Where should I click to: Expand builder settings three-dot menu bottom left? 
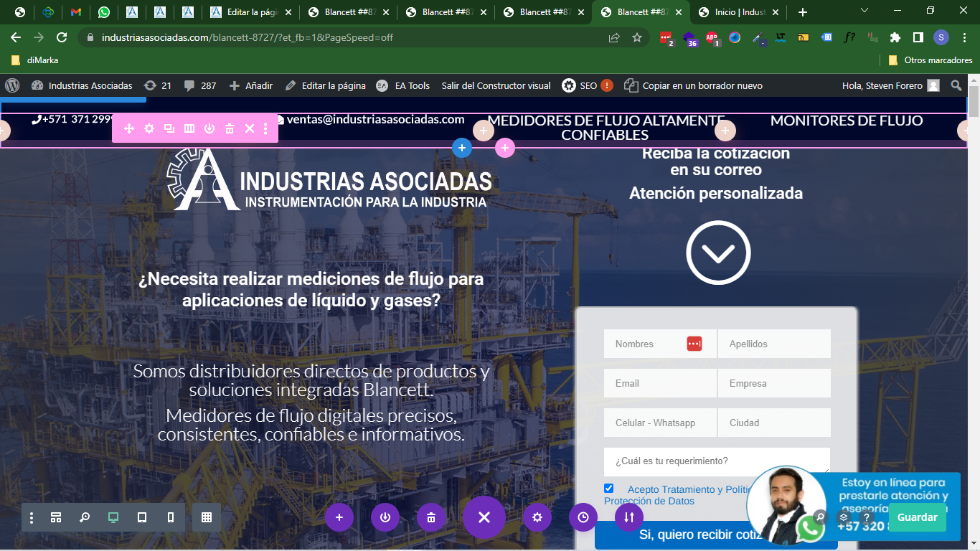(32, 517)
